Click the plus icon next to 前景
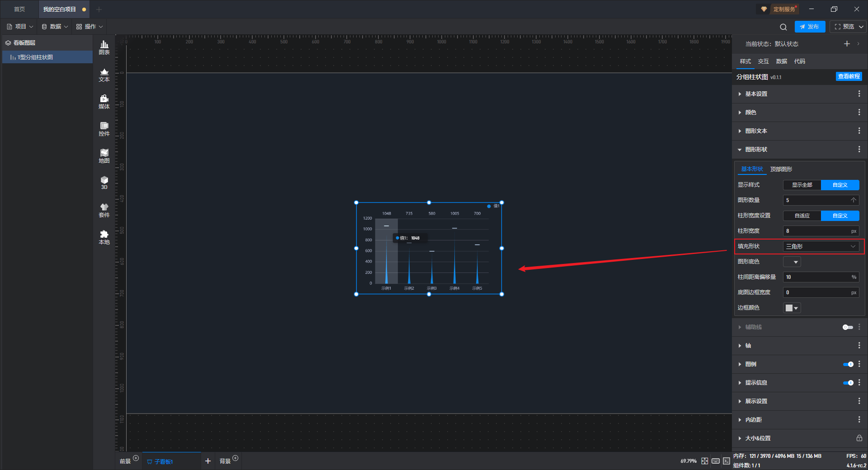868x470 pixels. coord(136,458)
